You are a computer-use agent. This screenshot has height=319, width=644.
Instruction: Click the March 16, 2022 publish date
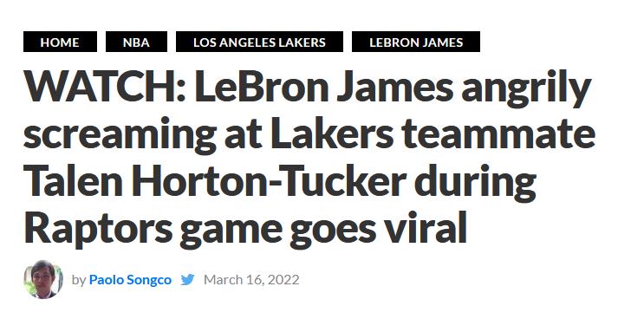pos(251,280)
